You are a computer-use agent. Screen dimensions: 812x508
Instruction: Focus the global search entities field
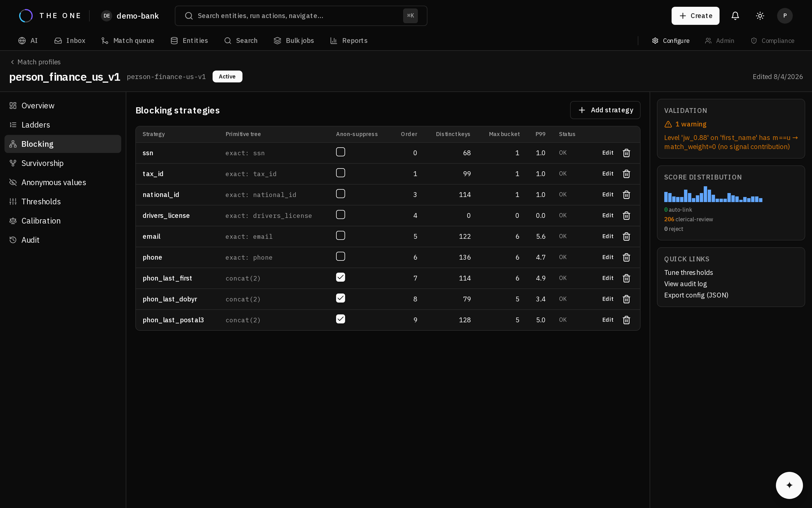[301, 16]
